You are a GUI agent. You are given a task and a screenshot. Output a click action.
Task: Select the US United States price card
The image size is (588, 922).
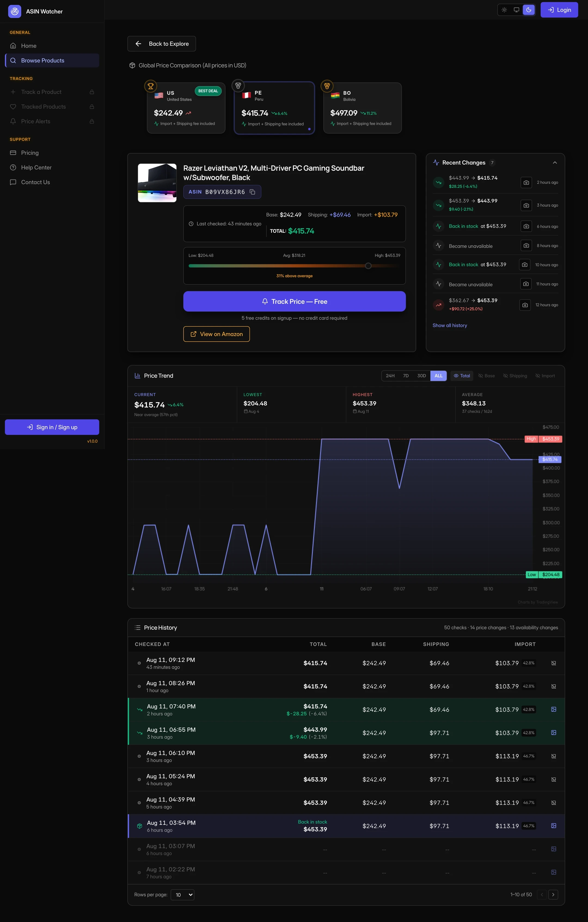[186, 108]
